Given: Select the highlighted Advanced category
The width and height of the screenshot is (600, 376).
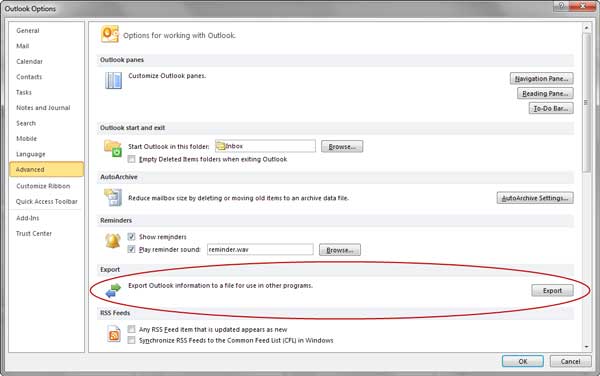Looking at the screenshot, I should coord(46,169).
